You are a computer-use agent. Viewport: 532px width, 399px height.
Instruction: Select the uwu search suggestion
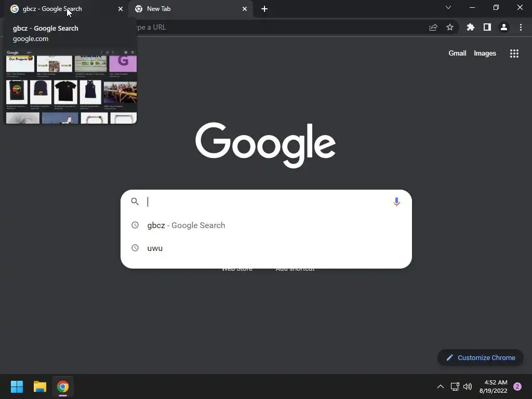tap(266, 248)
